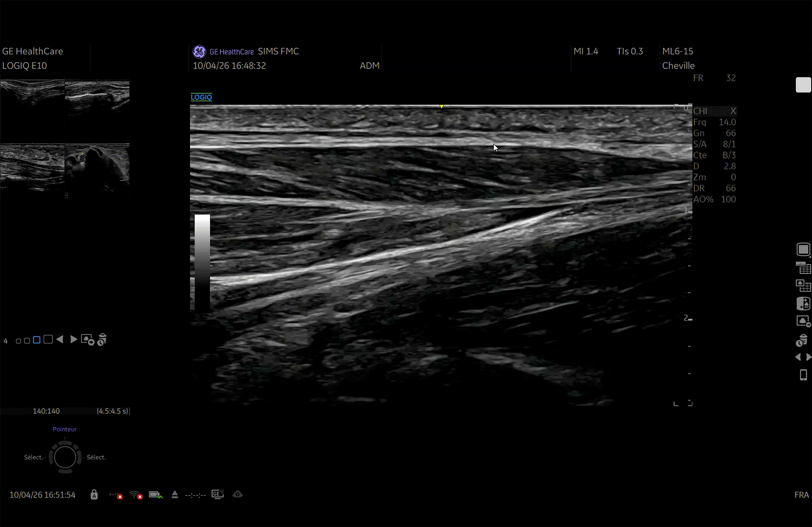Click the eject media icon
812x527 pixels.
click(x=175, y=495)
